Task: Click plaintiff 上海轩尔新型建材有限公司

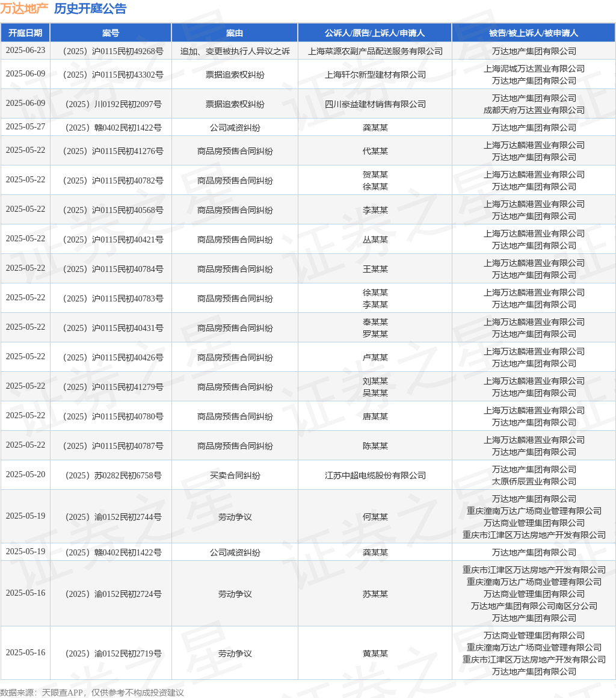Action: 375,75
